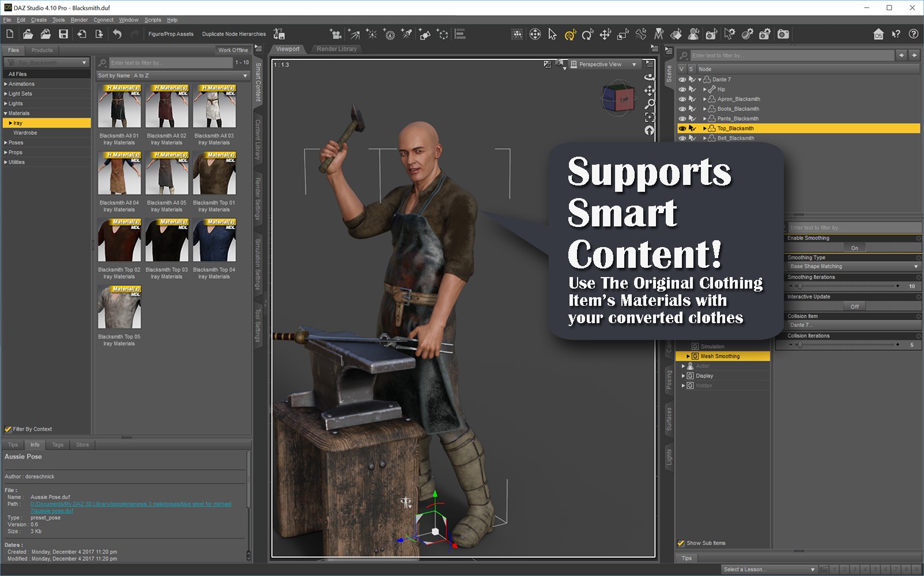
Task: Open the Perspective View dropdown
Action: pos(604,65)
